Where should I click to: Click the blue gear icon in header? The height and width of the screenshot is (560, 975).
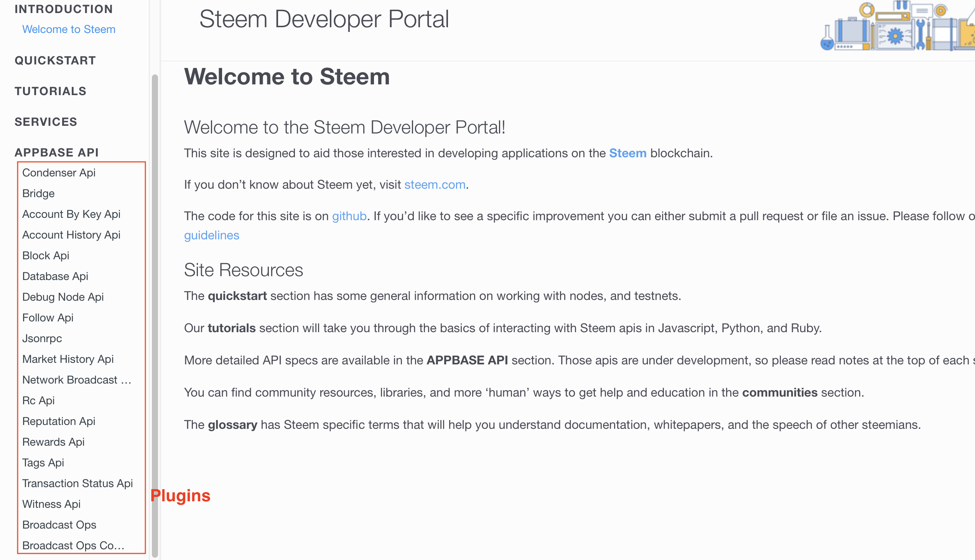point(895,36)
